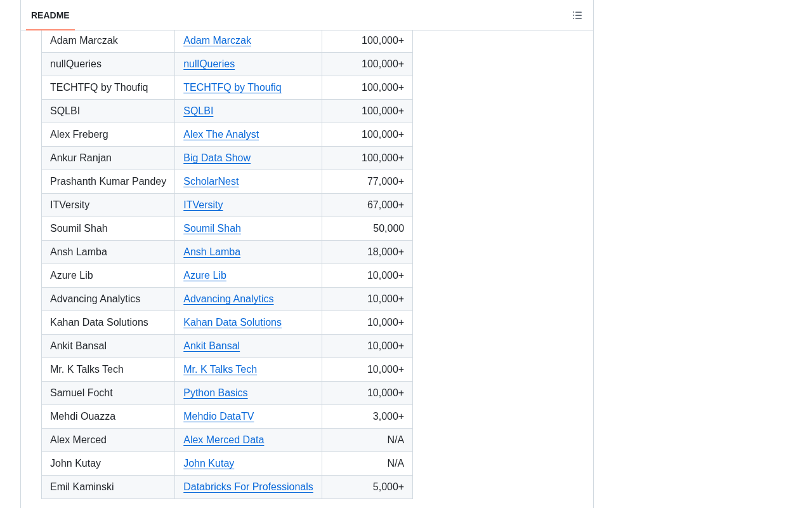Open the Mr. K Talks Tech link
The width and height of the screenshot is (812, 508).
pos(220,370)
